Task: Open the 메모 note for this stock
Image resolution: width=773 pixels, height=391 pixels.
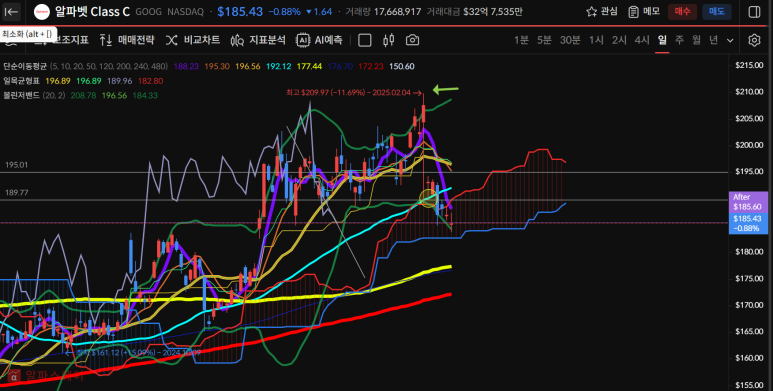Action: (x=644, y=11)
